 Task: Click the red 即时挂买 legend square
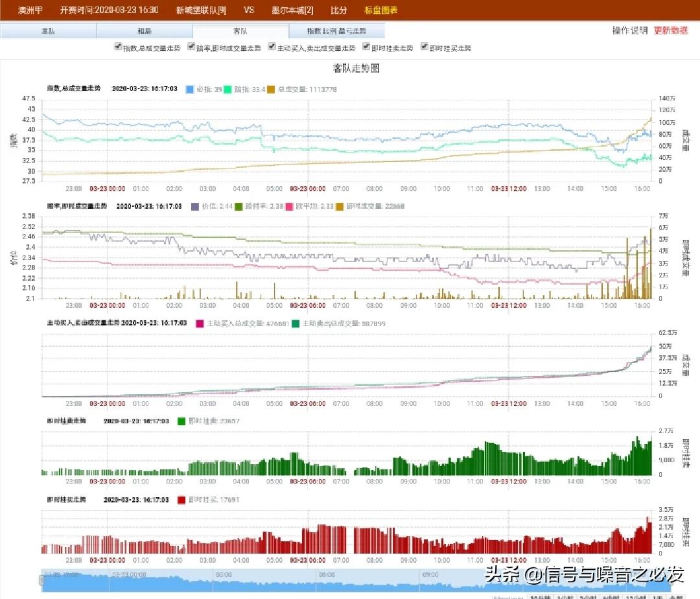[181, 500]
